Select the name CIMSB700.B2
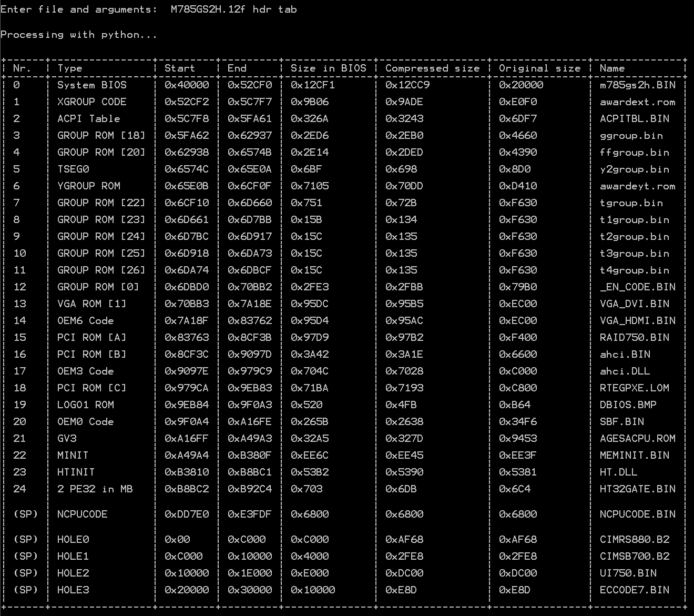694x616 pixels. pyautogui.click(x=634, y=556)
